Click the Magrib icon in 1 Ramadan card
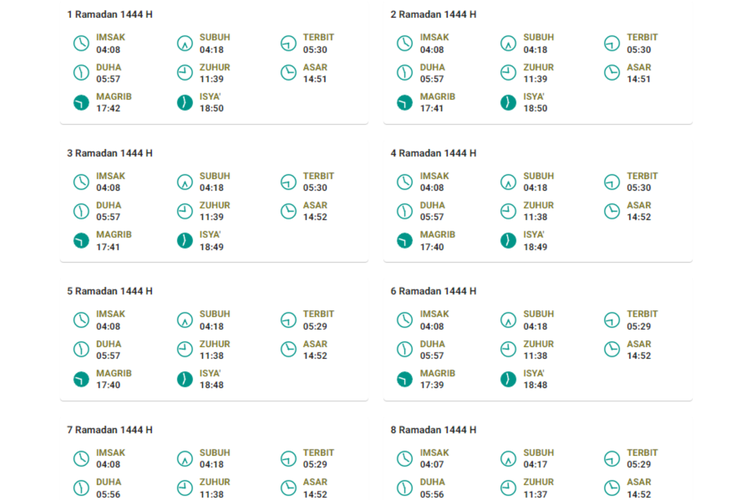 pyautogui.click(x=81, y=102)
